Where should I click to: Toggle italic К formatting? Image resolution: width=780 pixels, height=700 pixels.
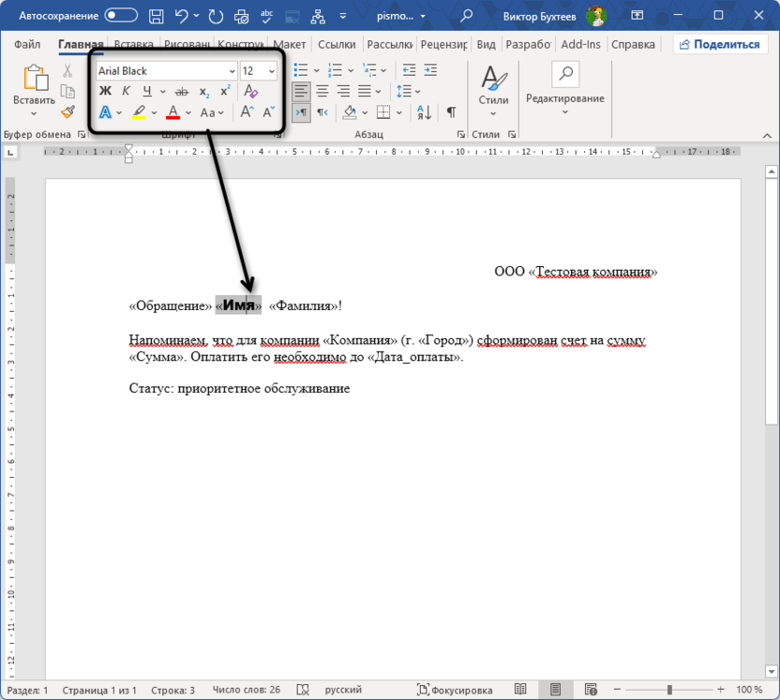126,91
